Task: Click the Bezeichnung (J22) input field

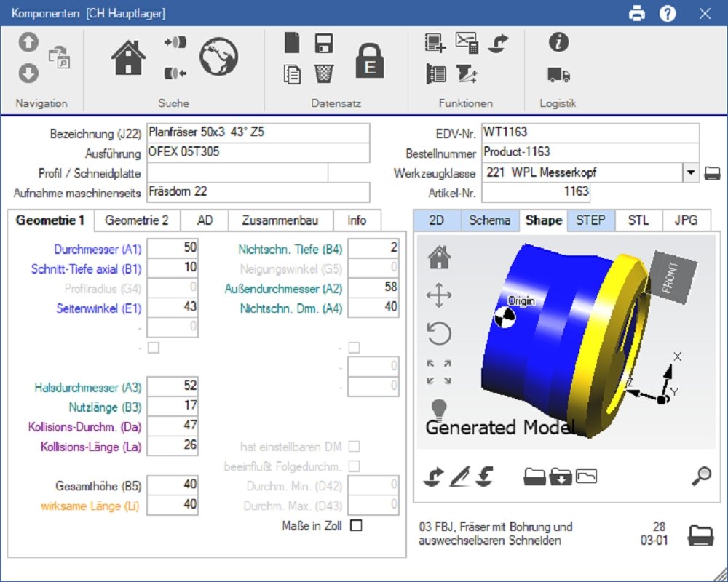Action: pyautogui.click(x=258, y=132)
